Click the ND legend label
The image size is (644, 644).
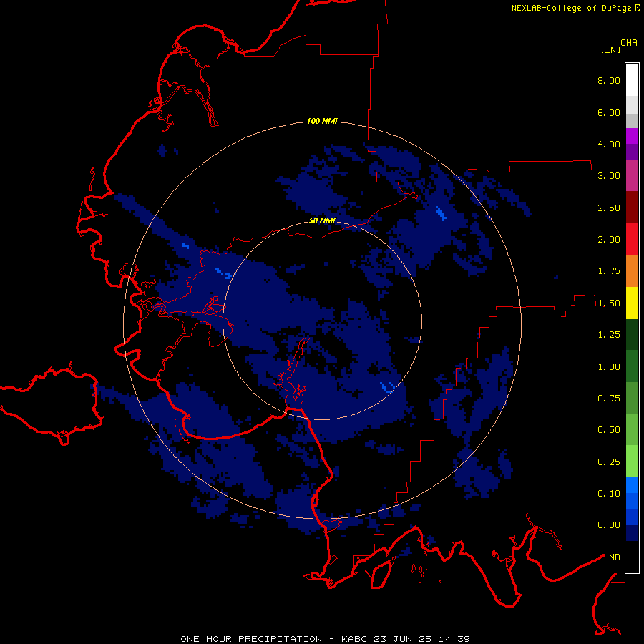(615, 557)
